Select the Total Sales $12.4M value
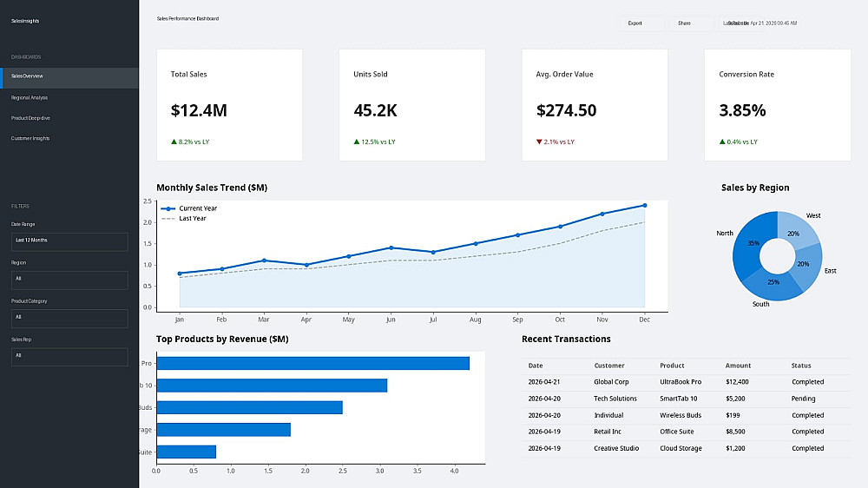Image resolution: width=868 pixels, height=488 pixels. [199, 111]
